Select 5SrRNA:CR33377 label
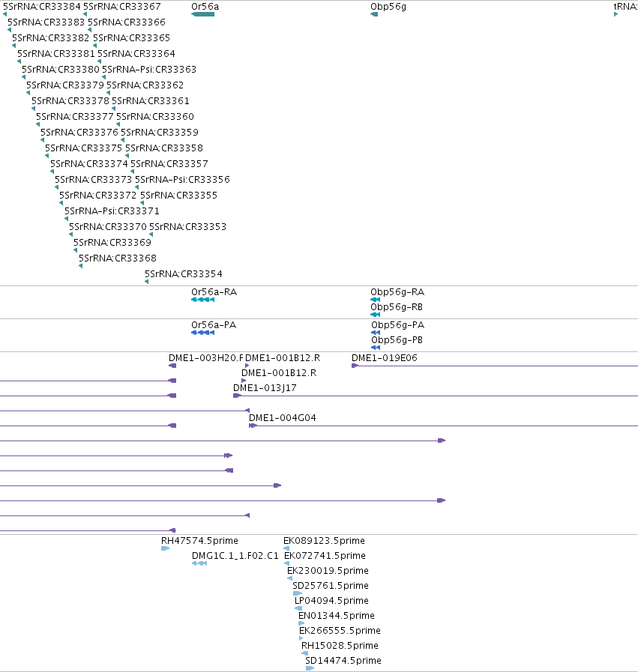 [75, 117]
